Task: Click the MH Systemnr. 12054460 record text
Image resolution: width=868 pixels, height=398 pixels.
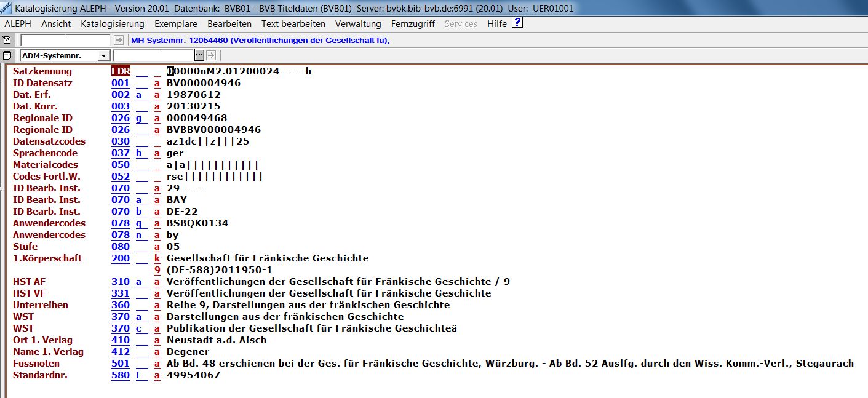Action: (260, 40)
